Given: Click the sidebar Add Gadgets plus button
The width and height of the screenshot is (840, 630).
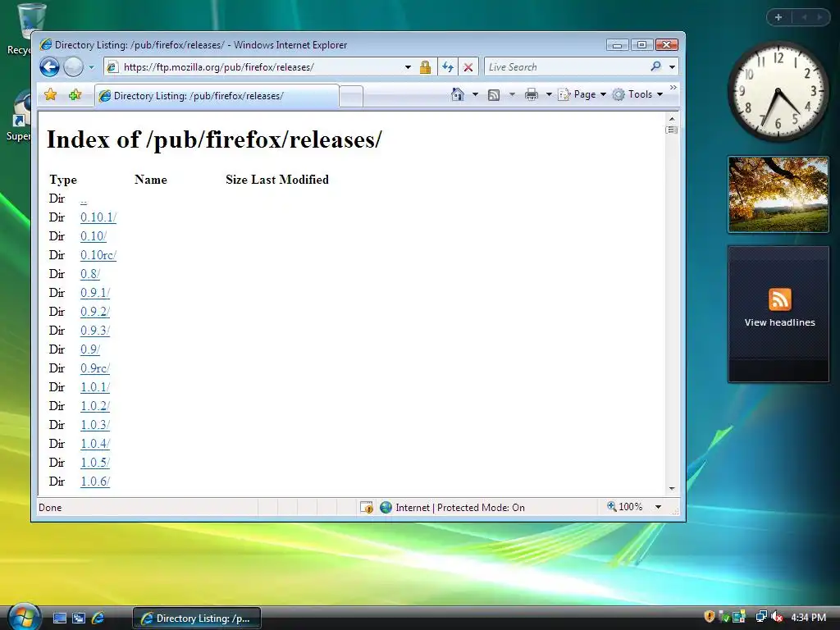Looking at the screenshot, I should 778,17.
